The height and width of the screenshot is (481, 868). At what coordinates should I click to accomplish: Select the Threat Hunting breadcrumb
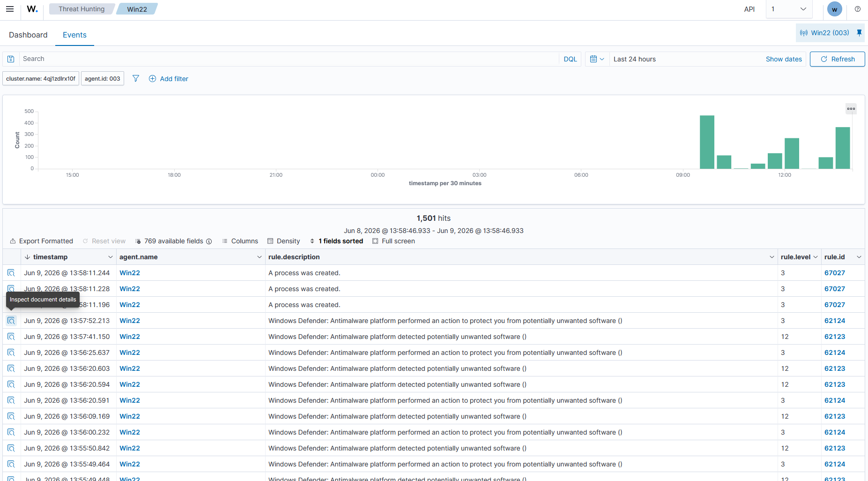click(x=82, y=9)
